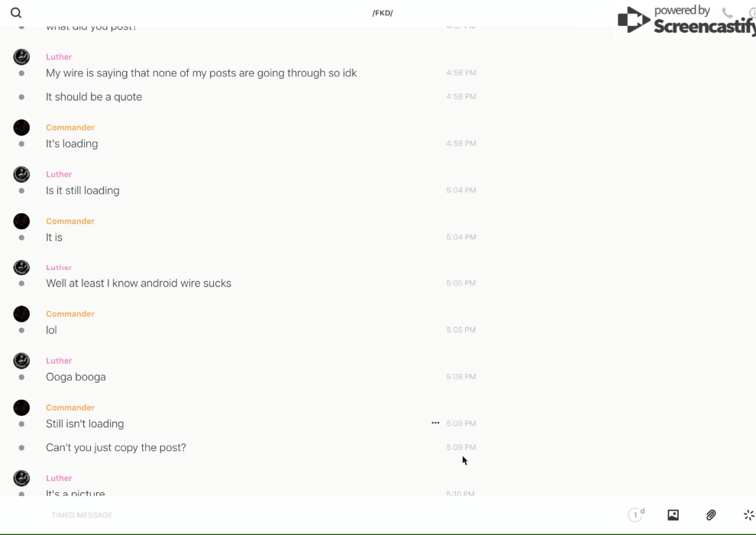The image size is (756, 535).
Task: Click the add picture icon
Action: click(673, 515)
